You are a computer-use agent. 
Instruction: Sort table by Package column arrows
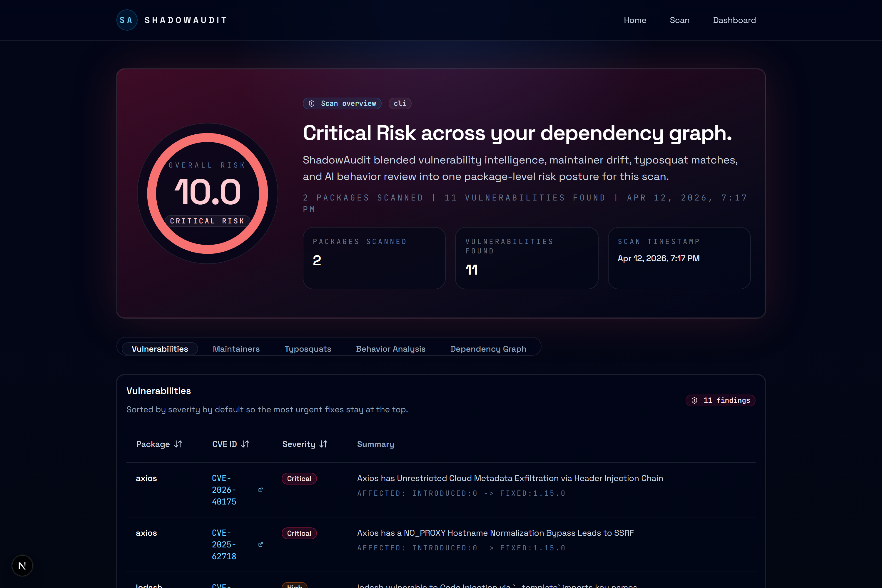click(178, 444)
